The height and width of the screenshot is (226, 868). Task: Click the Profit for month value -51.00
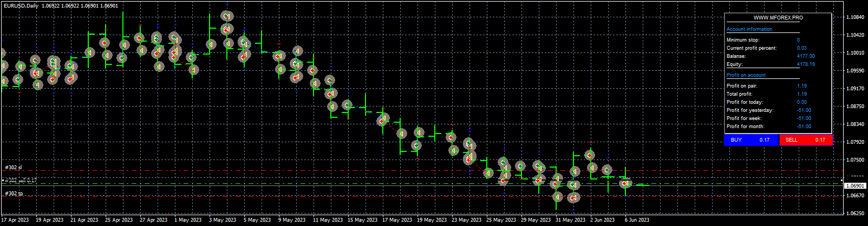point(804,127)
